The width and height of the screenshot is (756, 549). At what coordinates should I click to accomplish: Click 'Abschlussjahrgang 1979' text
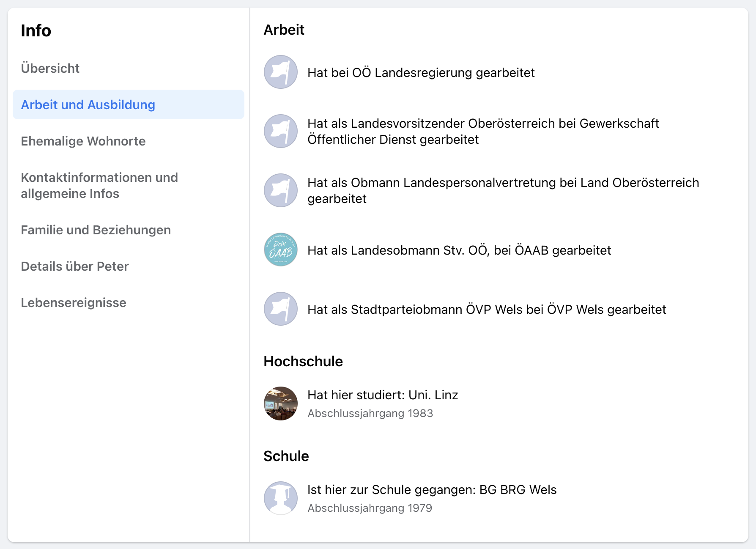pyautogui.click(x=370, y=508)
